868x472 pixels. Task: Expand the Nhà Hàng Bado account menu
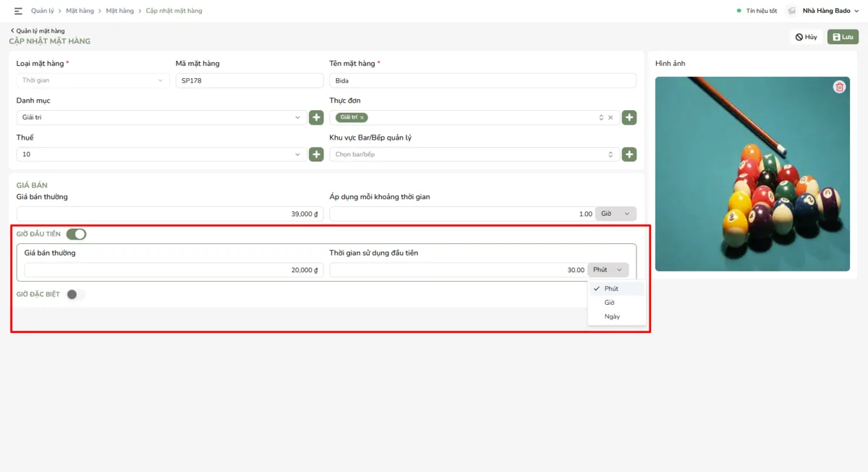pos(830,11)
